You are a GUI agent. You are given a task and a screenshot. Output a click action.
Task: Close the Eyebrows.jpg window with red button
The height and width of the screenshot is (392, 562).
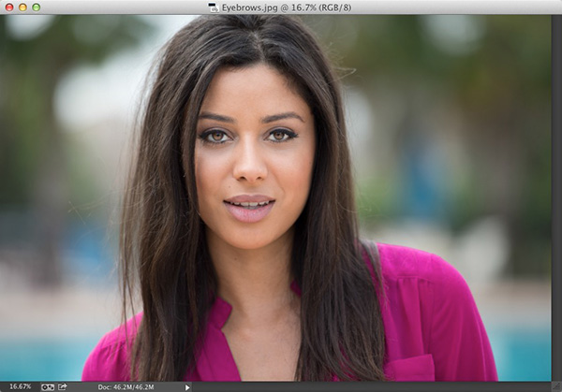pyautogui.click(x=9, y=7)
